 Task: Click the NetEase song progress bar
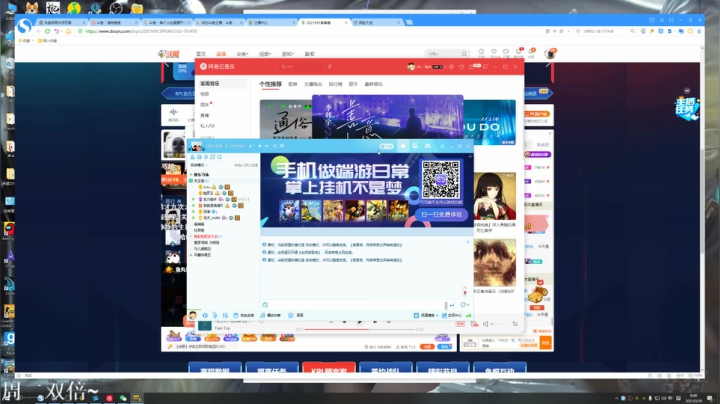tap(360, 329)
